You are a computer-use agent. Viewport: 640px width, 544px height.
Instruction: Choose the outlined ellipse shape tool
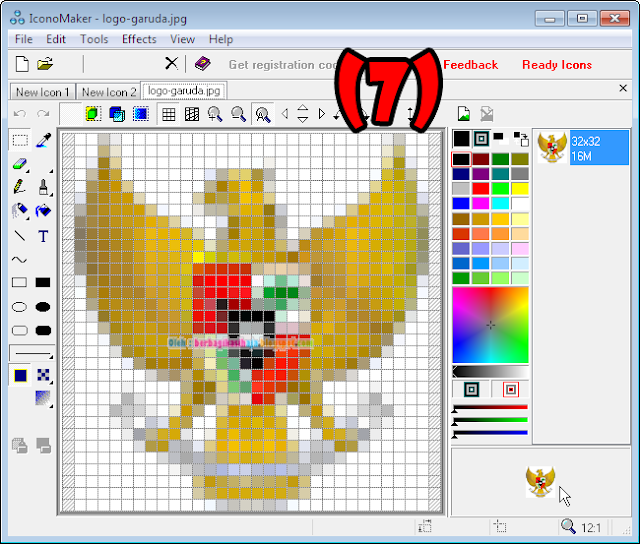(x=20, y=307)
